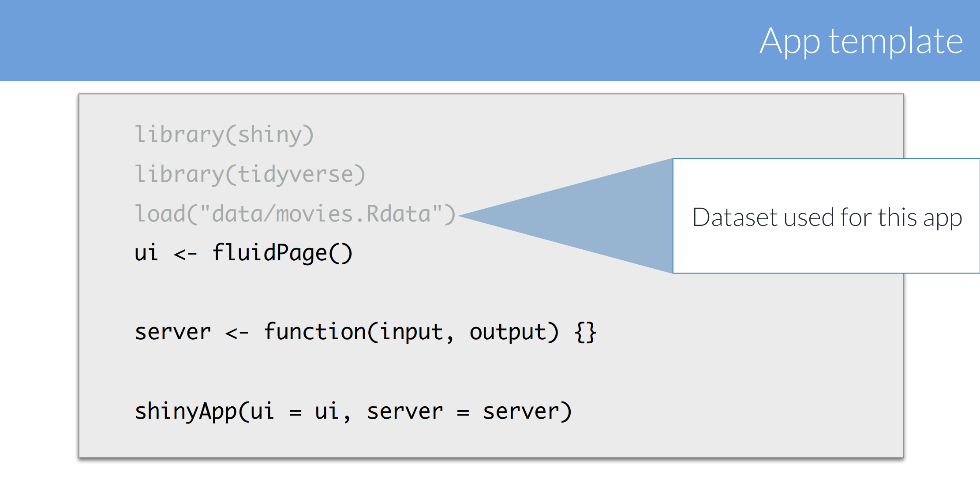Click the Dataset used for this app callout
The image size is (980, 495).
pyautogui.click(x=827, y=217)
